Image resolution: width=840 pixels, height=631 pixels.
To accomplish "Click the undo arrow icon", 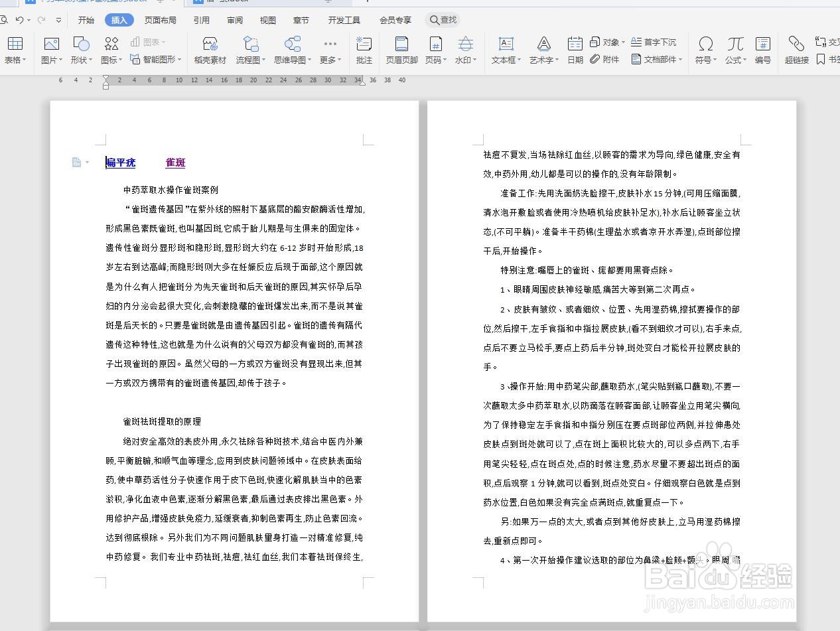I will (19, 20).
